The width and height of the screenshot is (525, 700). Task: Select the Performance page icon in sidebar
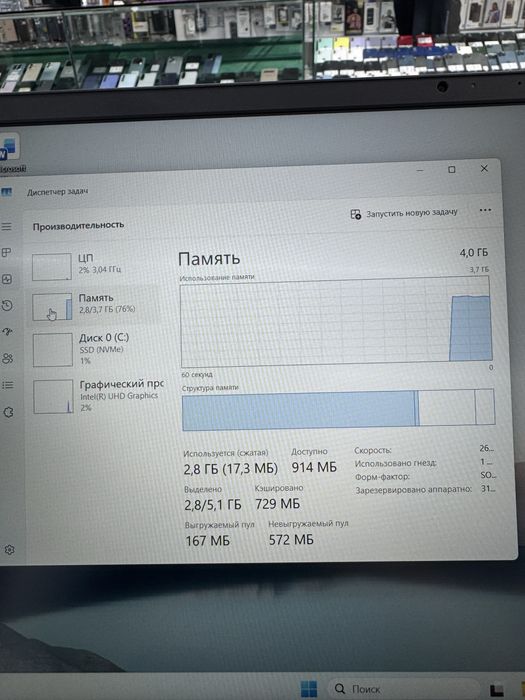(x=7, y=279)
